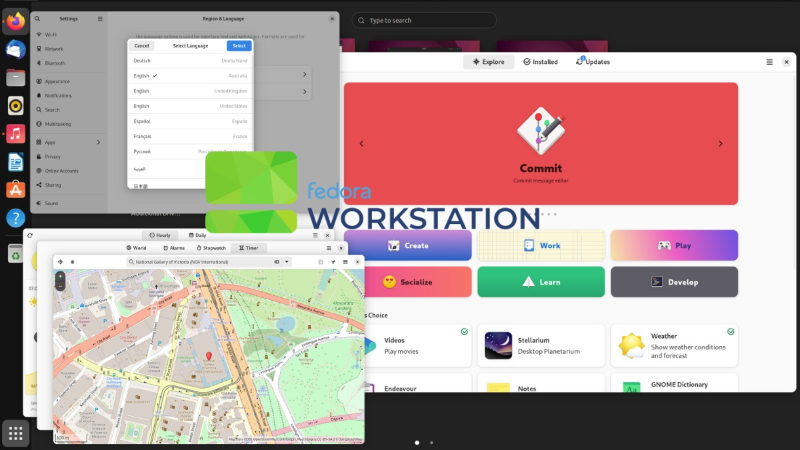
Task: Open Thunderbird mail from the dock
Action: (x=15, y=50)
